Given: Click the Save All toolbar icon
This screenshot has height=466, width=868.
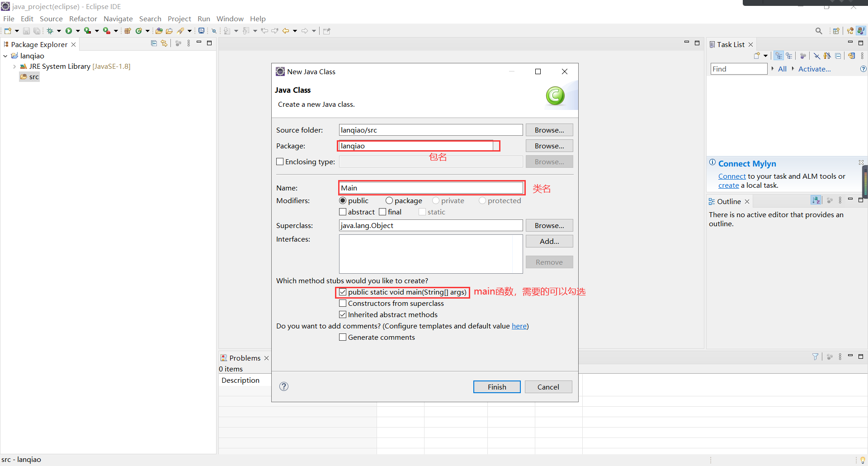Looking at the screenshot, I should point(37,31).
